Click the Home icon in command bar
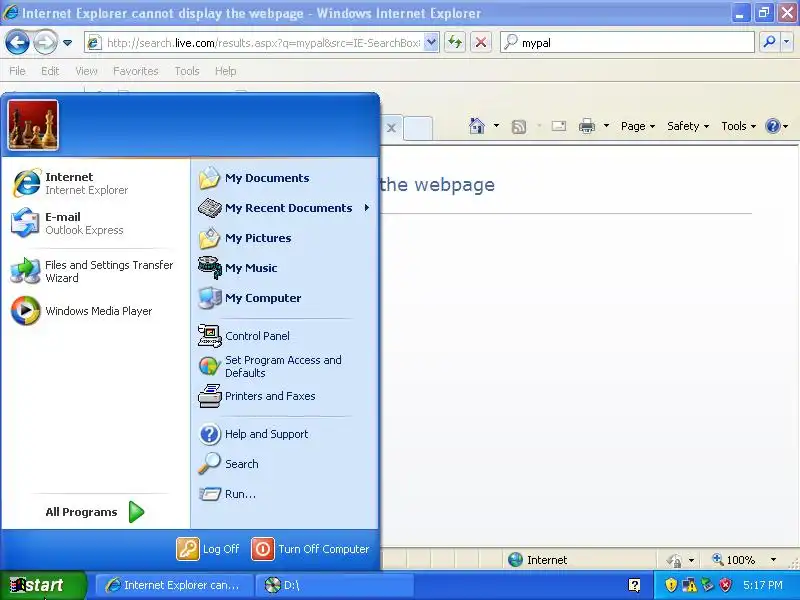 coord(477,126)
